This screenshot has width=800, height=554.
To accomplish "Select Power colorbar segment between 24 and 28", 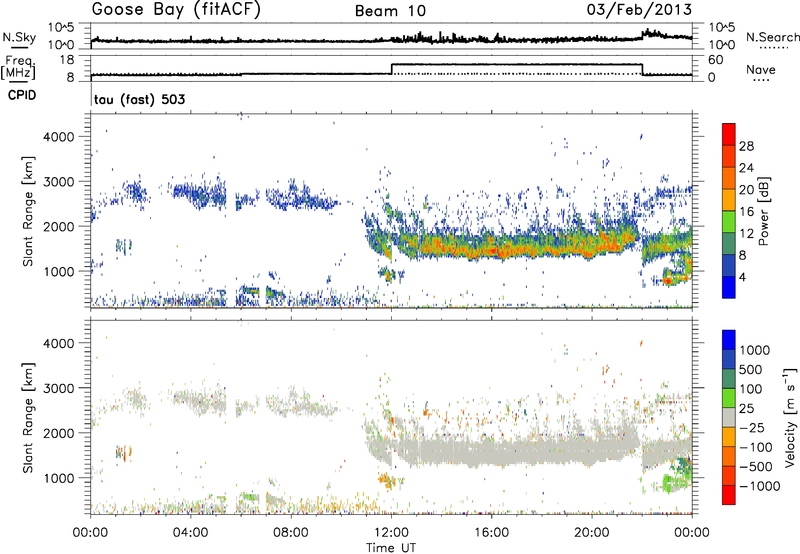I will pos(729,156).
